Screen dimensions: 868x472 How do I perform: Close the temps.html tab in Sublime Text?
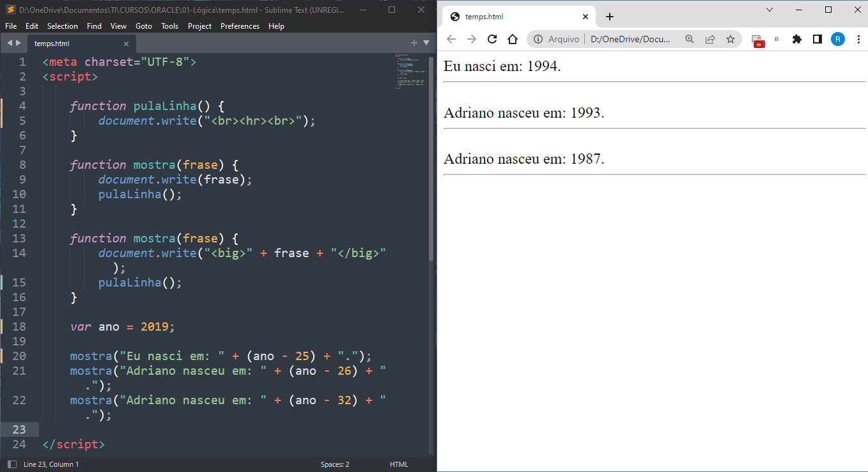(126, 43)
